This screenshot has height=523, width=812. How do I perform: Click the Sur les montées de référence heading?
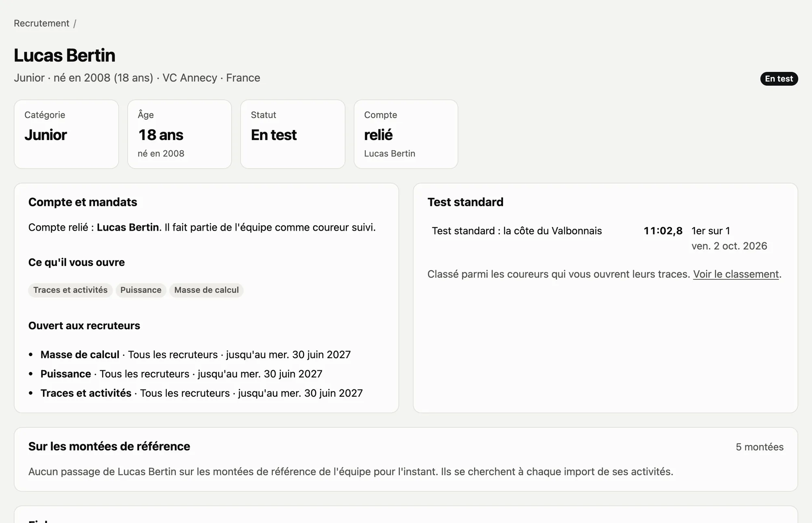pyautogui.click(x=109, y=447)
